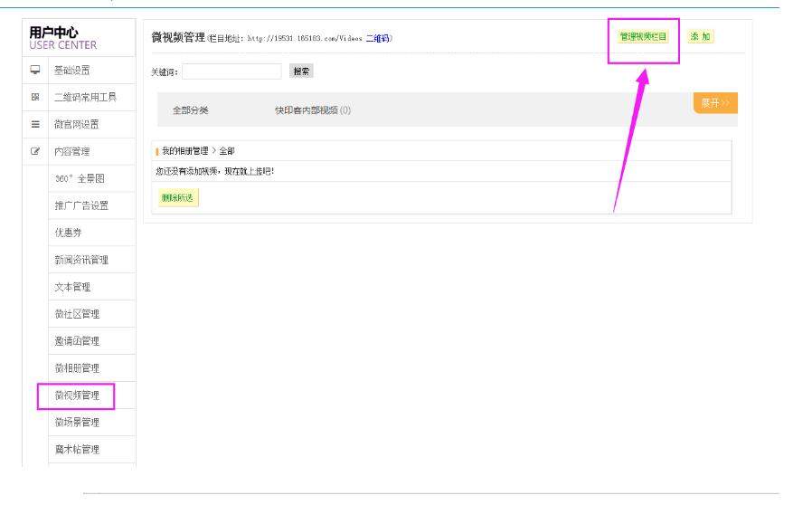Click the edit icon beside 内容管理

[35, 151]
